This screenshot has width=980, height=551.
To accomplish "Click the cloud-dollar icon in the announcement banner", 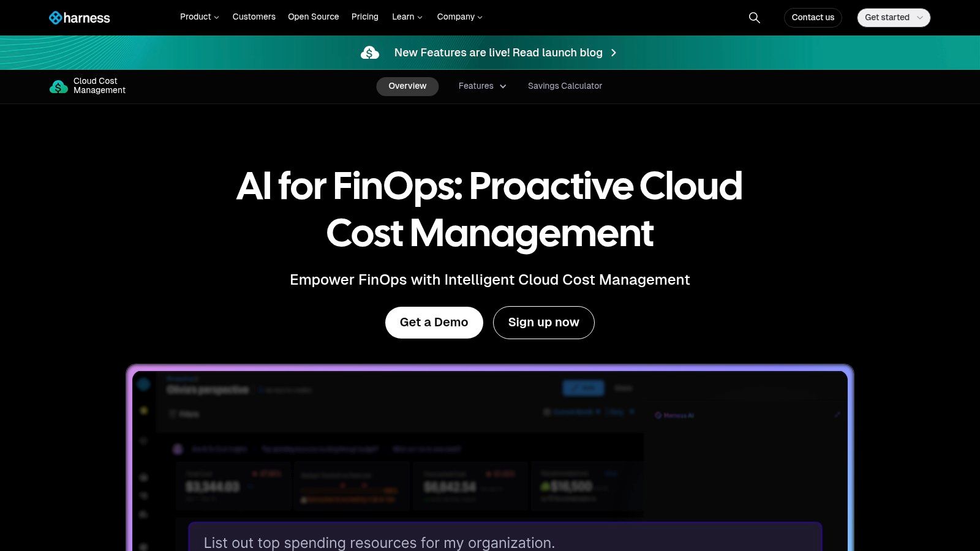I will pos(371,53).
